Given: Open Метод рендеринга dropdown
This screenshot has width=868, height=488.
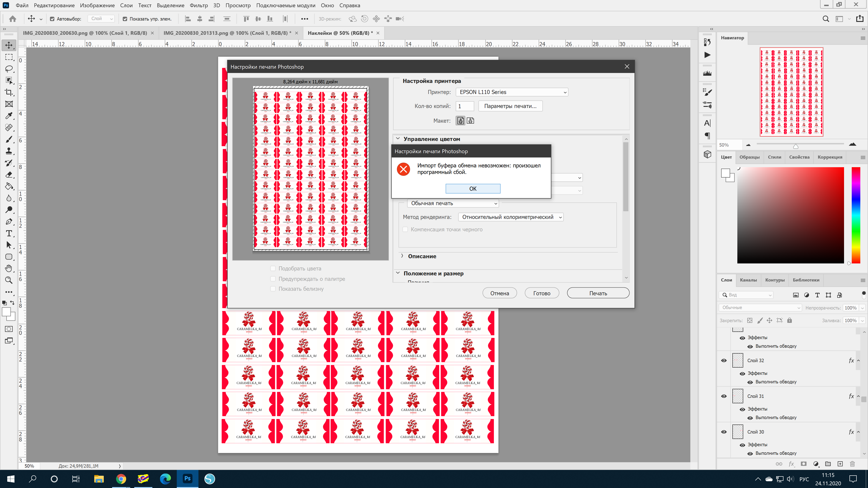Looking at the screenshot, I should tap(511, 217).
